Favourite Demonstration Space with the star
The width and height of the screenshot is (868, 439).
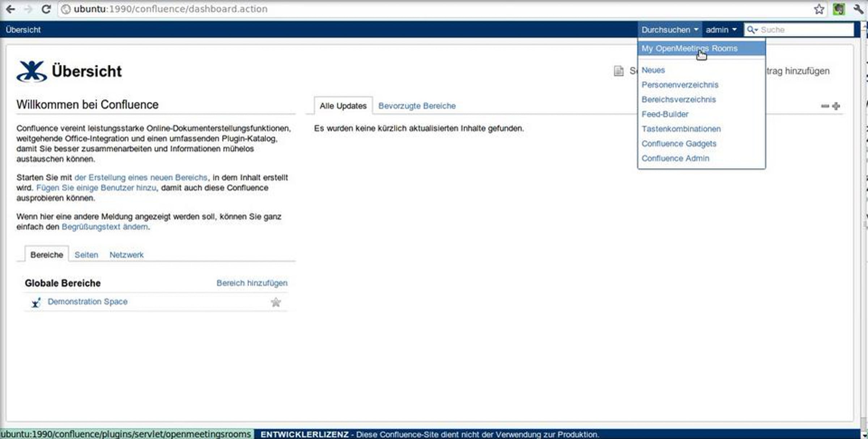point(276,302)
